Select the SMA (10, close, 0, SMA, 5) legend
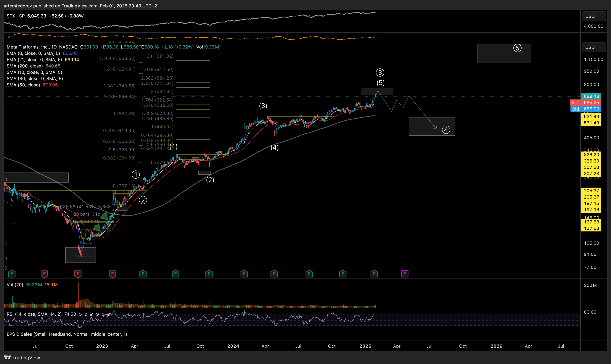Screen dimensions: 611x364 click(34, 72)
